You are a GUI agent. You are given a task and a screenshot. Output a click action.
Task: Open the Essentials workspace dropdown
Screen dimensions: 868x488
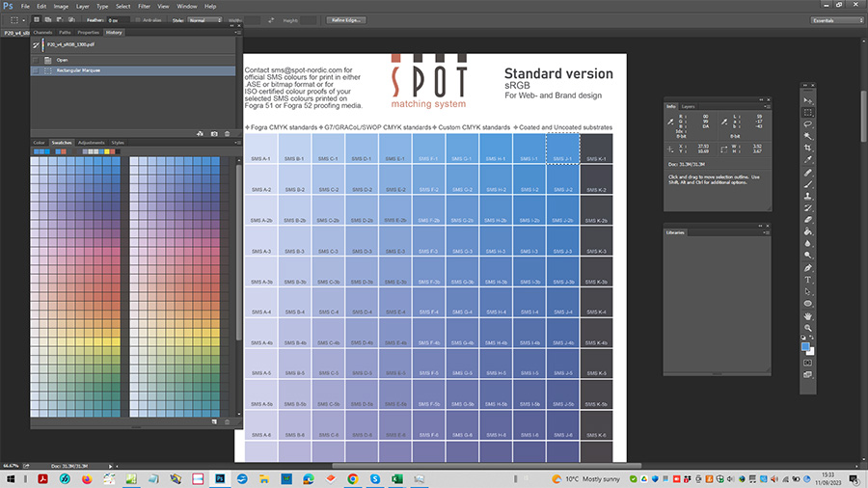(x=835, y=19)
